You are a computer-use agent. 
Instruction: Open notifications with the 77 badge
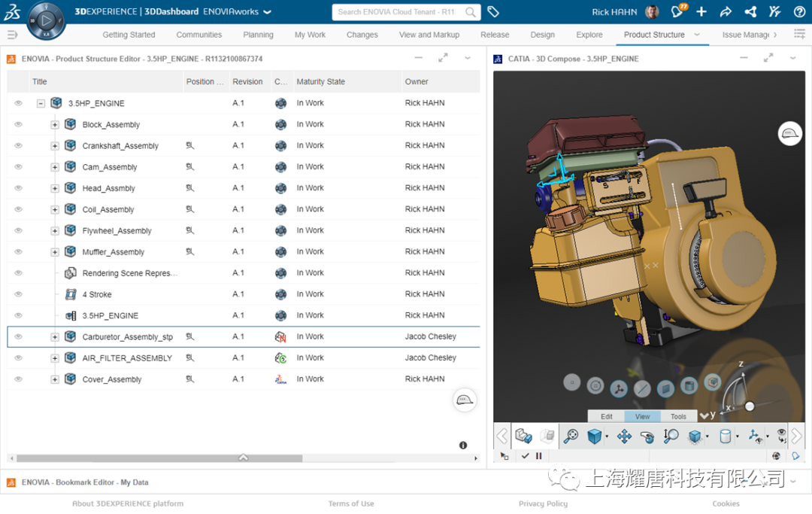[x=677, y=11]
